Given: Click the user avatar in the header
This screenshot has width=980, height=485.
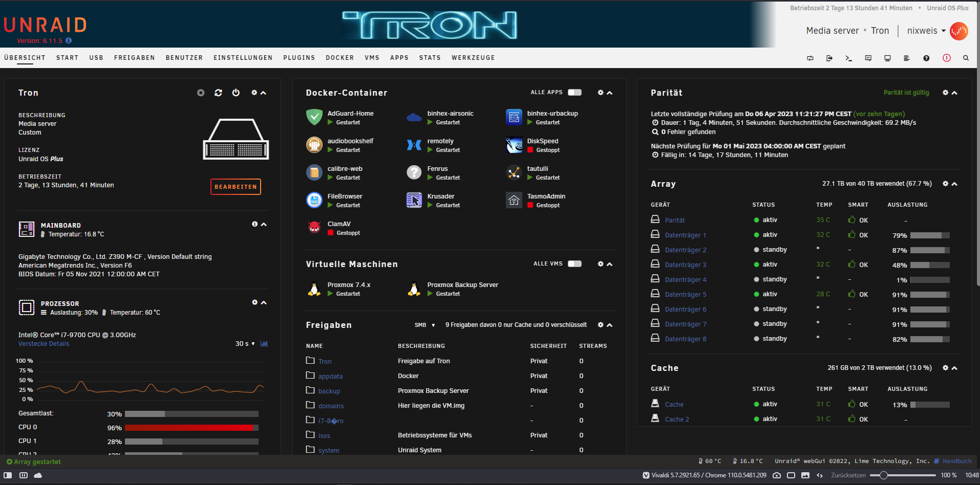Looking at the screenshot, I should [958, 31].
